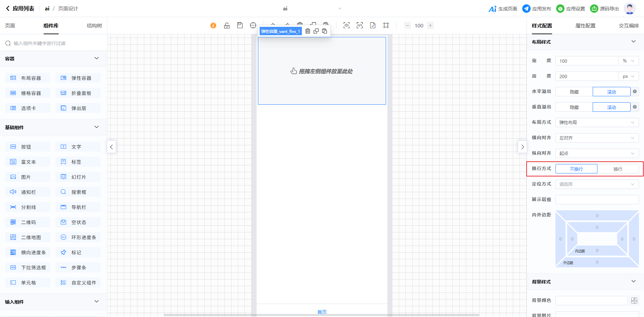This screenshot has height=317, width=644.
Task: Set 垂直溢出 to 滚动
Action: [x=611, y=107]
